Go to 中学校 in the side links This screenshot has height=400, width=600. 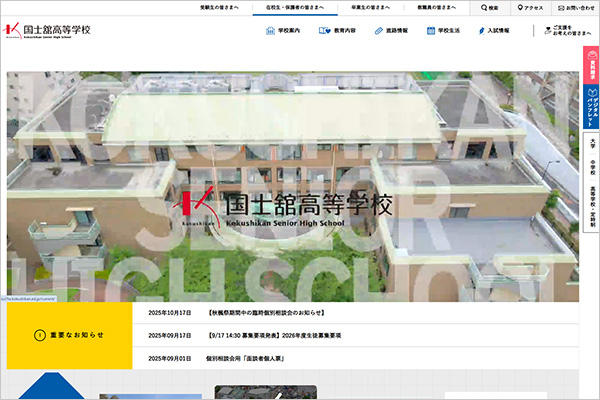coord(591,168)
